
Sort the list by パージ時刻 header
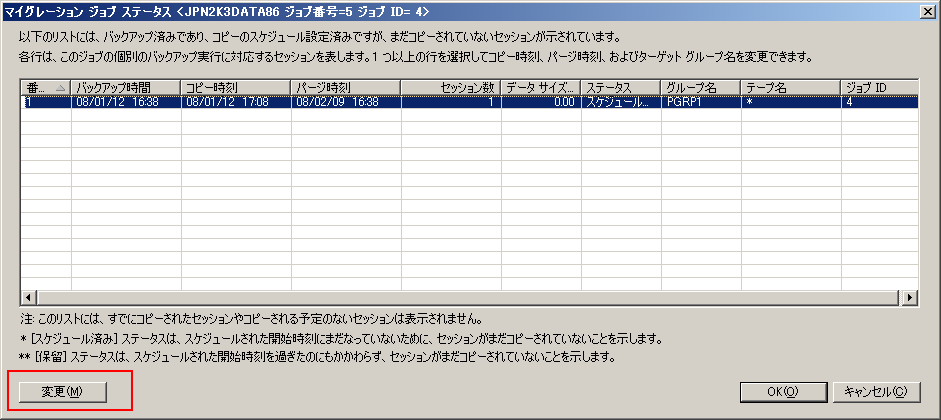pyautogui.click(x=345, y=87)
